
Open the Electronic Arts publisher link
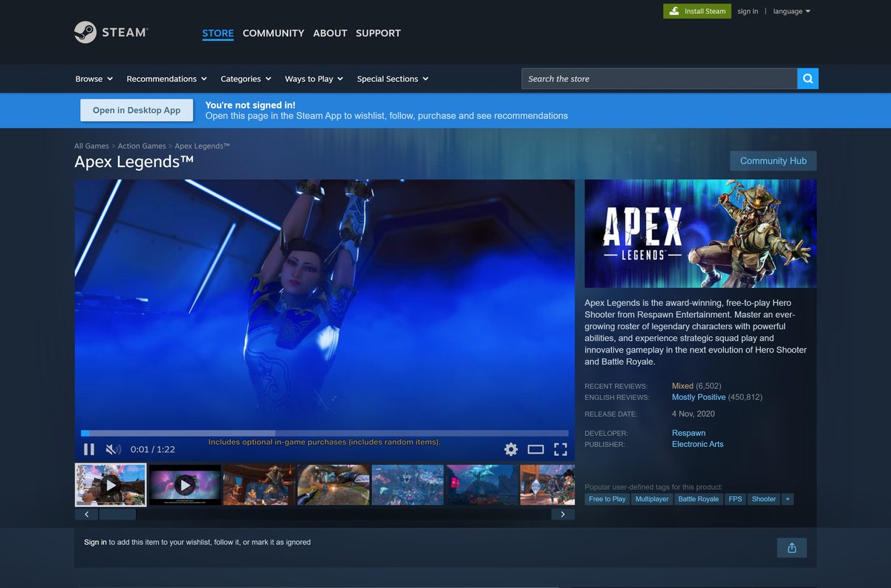pos(697,444)
